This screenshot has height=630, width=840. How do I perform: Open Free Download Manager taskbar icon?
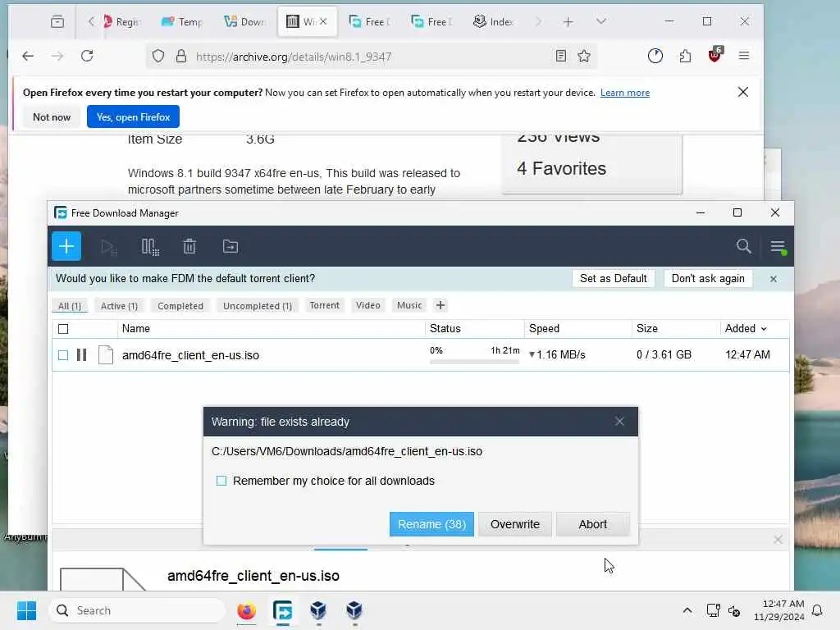pyautogui.click(x=282, y=610)
